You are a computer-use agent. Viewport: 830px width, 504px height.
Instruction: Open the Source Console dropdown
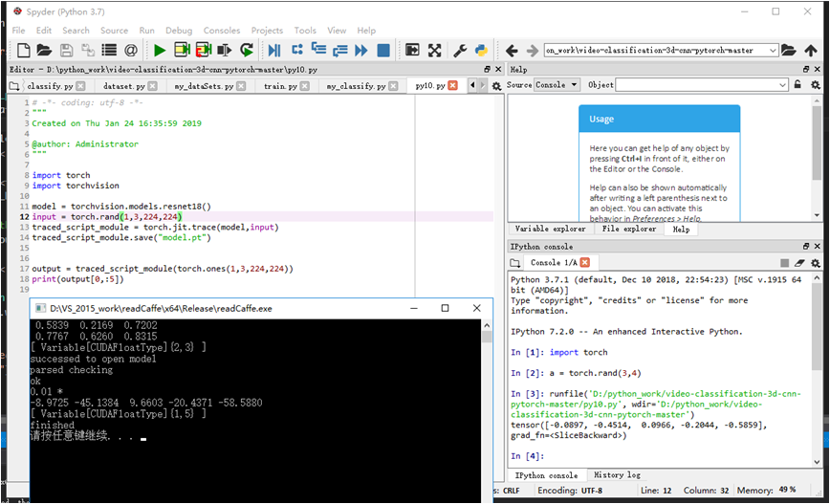557,85
